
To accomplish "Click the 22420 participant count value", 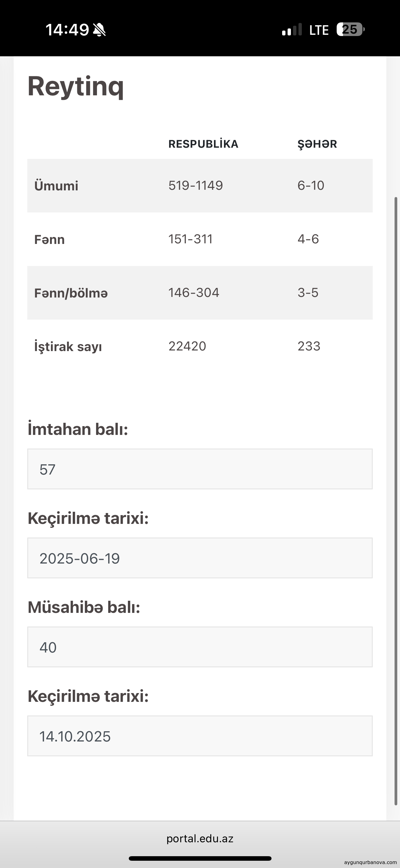I will pyautogui.click(x=187, y=346).
